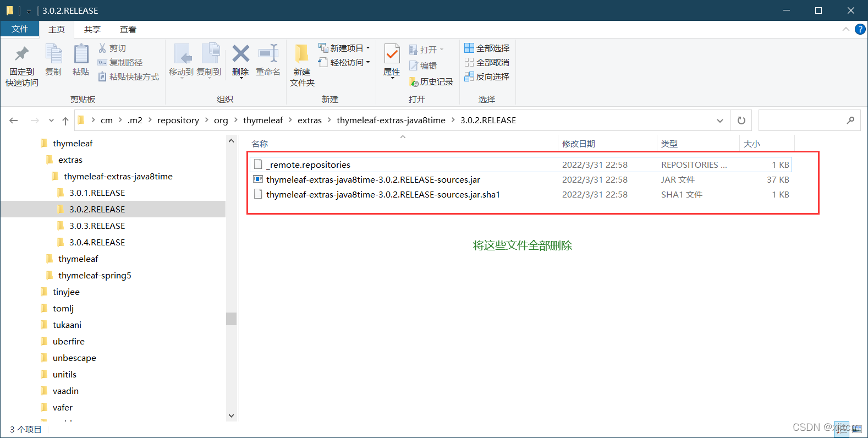Image resolution: width=868 pixels, height=438 pixels.
Task: Click scroll down arrow in navigation pane
Action: [231, 415]
